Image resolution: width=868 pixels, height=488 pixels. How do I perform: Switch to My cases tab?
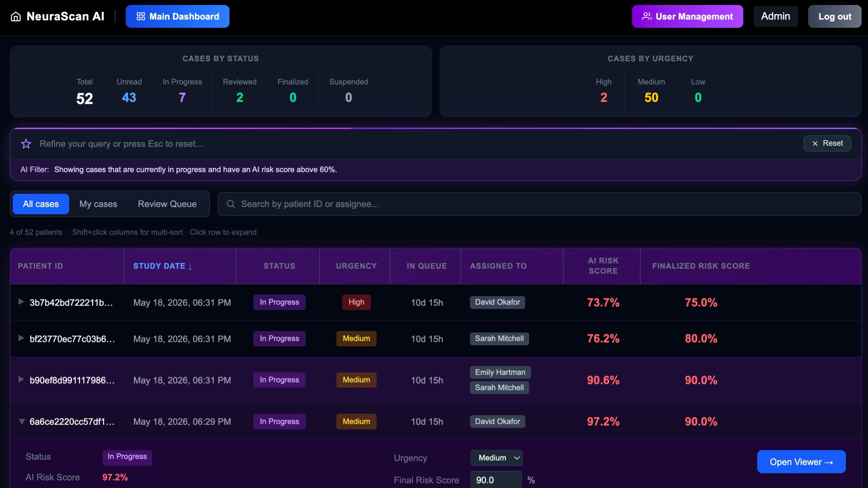(98, 204)
